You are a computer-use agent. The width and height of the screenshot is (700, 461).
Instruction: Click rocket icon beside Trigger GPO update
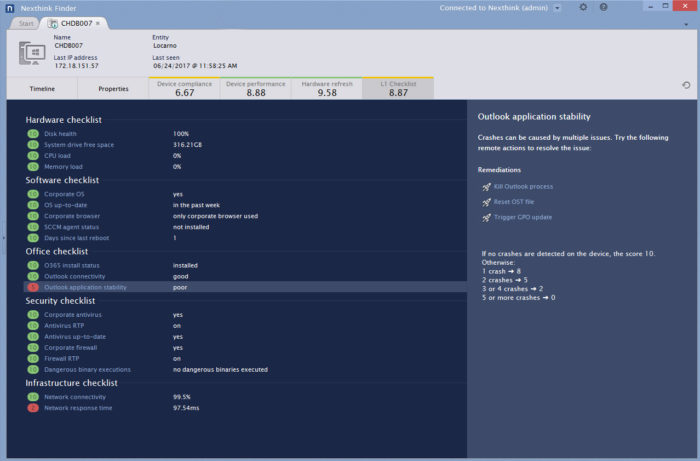[486, 218]
